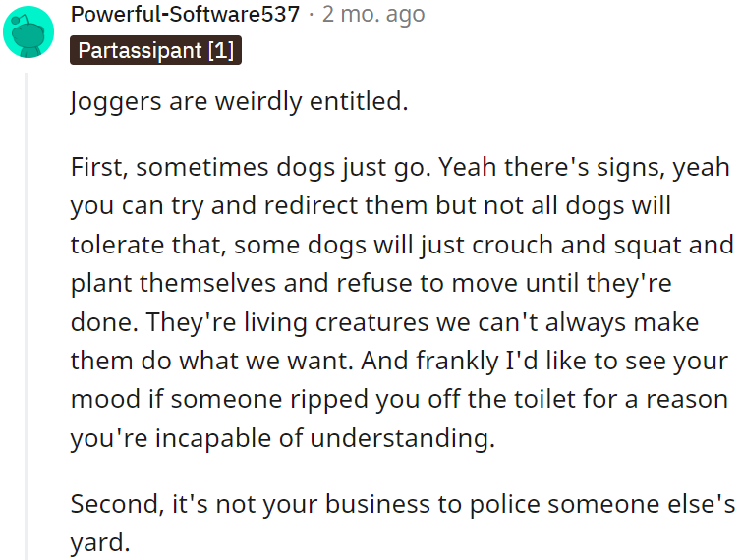Click the word "yard." ending the comment
Screen dimensions: 742x560
tap(99, 540)
